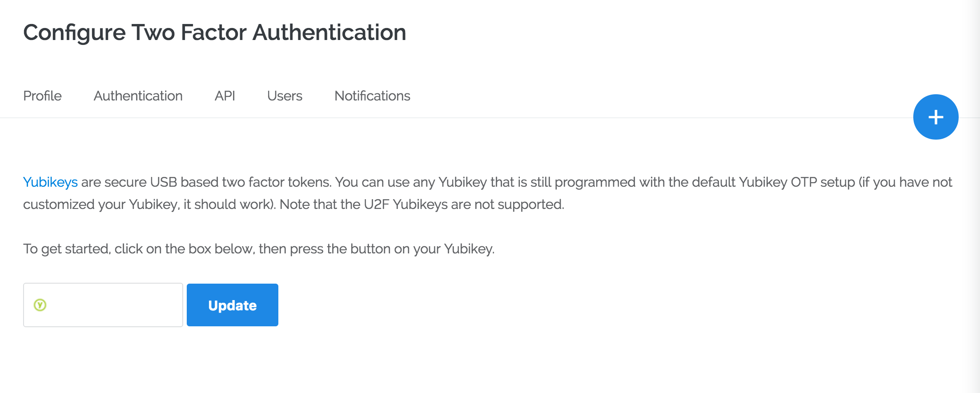Click the "press the button on your Yubikey" text
The image size is (980, 393).
tap(392, 249)
